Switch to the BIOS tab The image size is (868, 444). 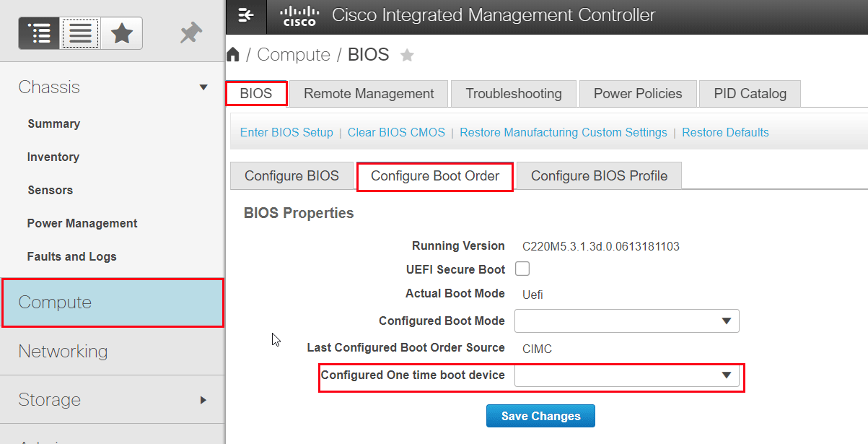(x=256, y=94)
